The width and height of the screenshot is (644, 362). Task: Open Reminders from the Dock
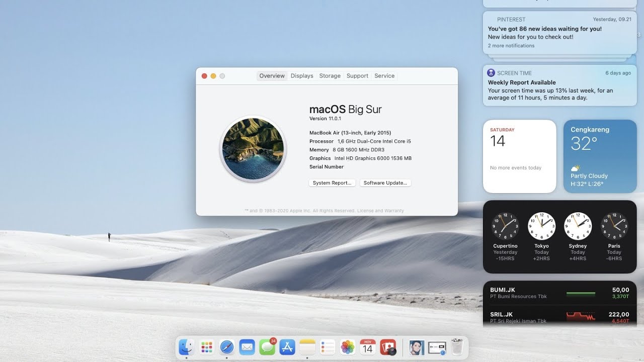pos(328,347)
